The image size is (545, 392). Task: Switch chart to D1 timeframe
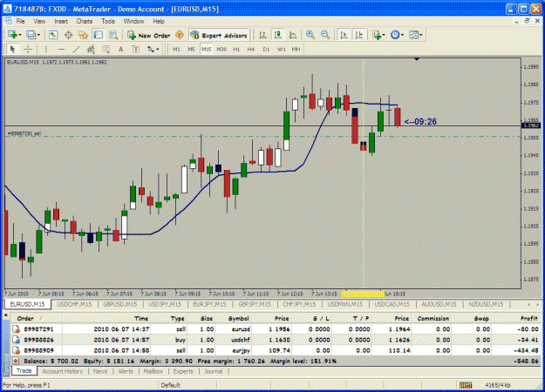click(266, 50)
